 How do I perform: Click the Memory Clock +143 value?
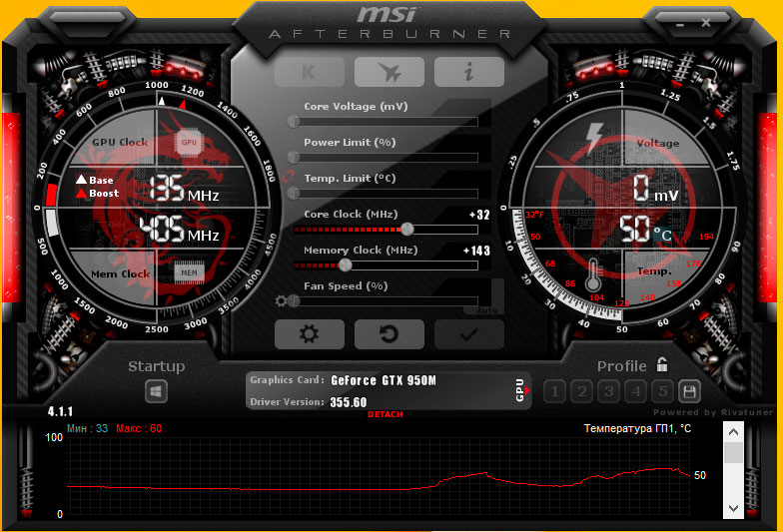point(476,251)
